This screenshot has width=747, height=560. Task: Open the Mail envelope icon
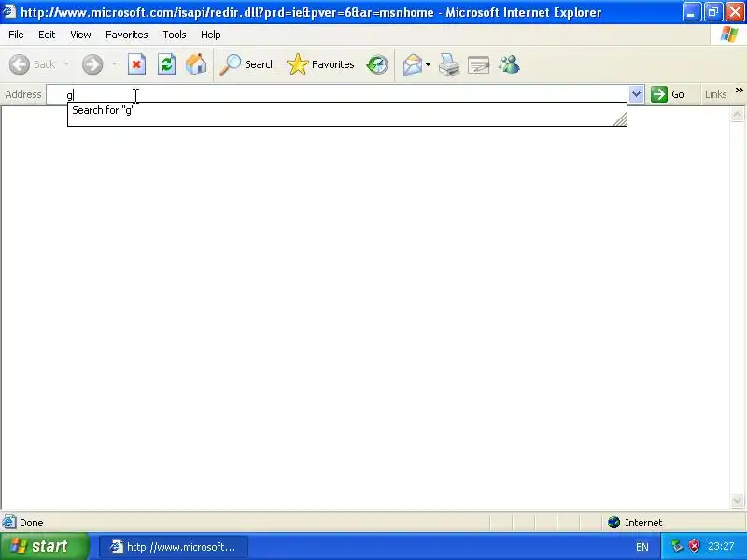pyautogui.click(x=413, y=64)
